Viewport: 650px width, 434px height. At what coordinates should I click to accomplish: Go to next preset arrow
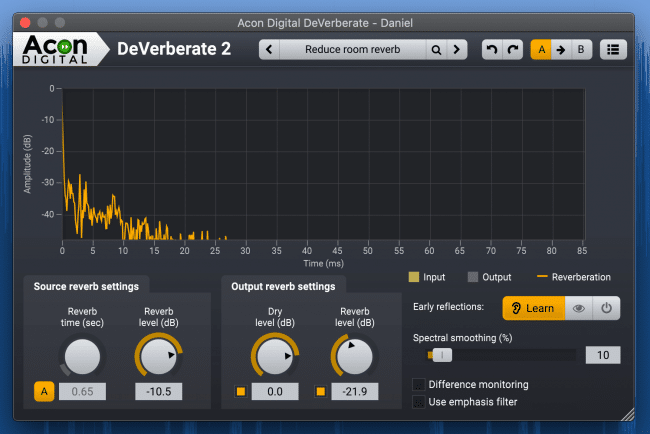click(x=457, y=50)
